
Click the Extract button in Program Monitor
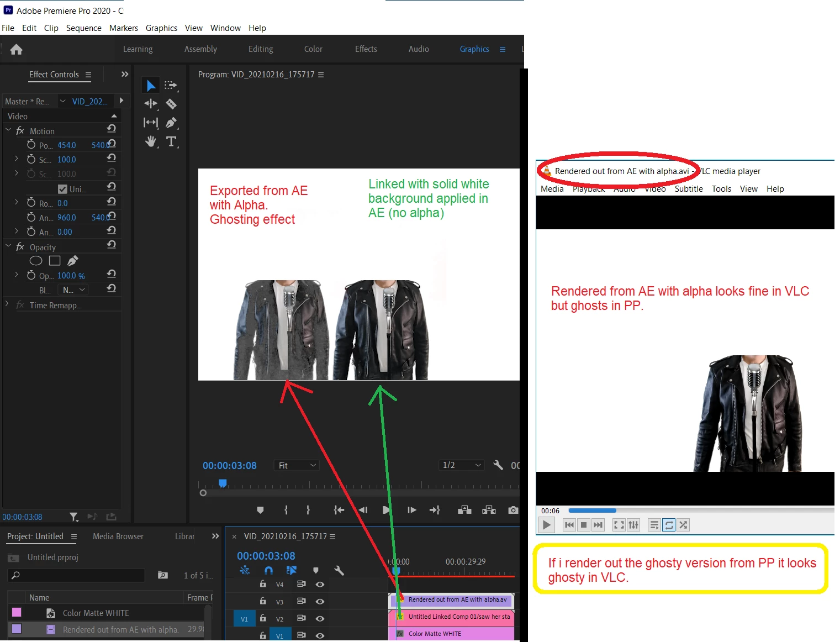coord(489,510)
